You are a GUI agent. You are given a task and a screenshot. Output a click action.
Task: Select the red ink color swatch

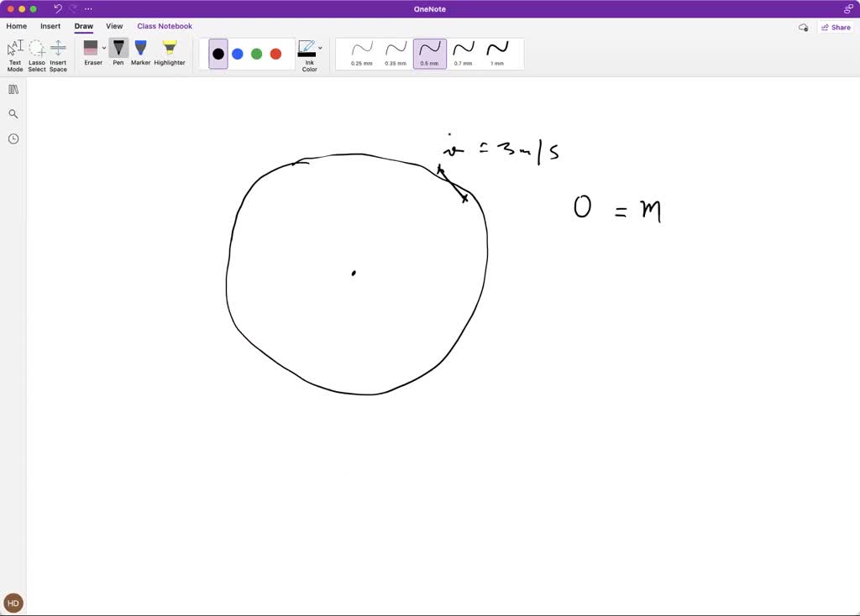[x=275, y=53]
